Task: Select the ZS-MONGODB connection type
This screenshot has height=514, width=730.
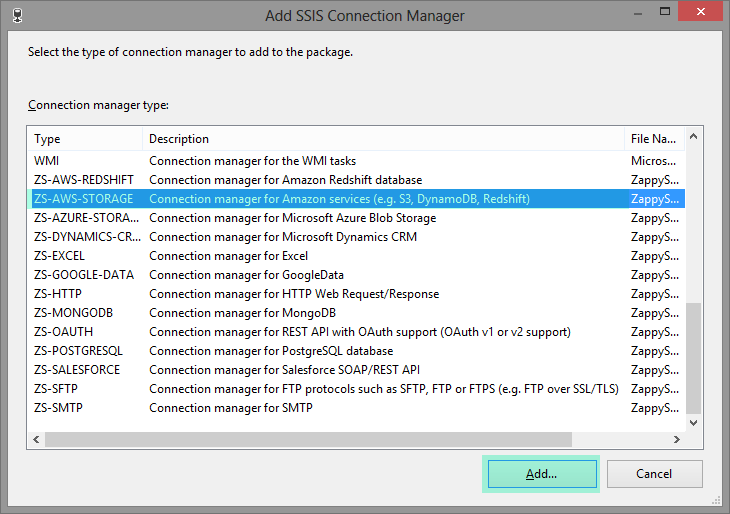Action: coord(356,313)
